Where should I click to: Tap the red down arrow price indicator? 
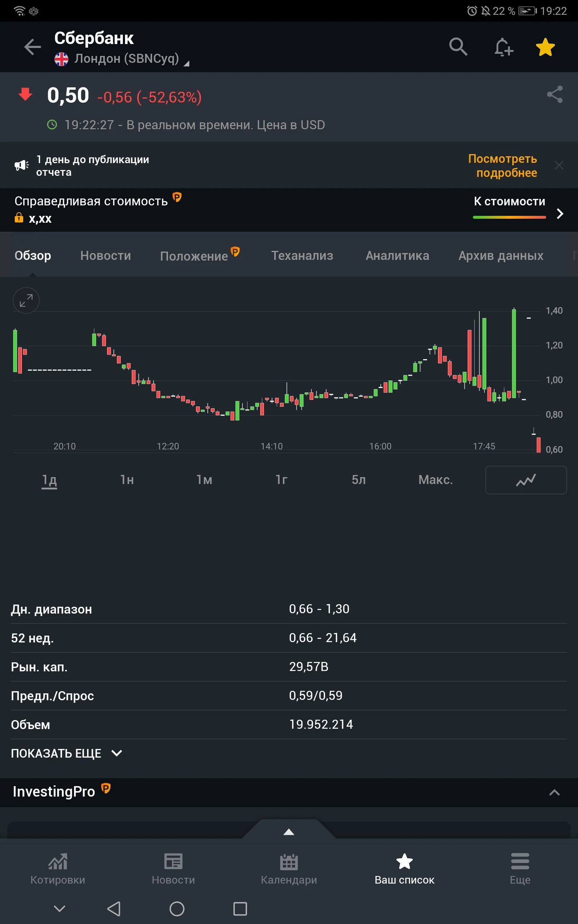pyautogui.click(x=25, y=94)
